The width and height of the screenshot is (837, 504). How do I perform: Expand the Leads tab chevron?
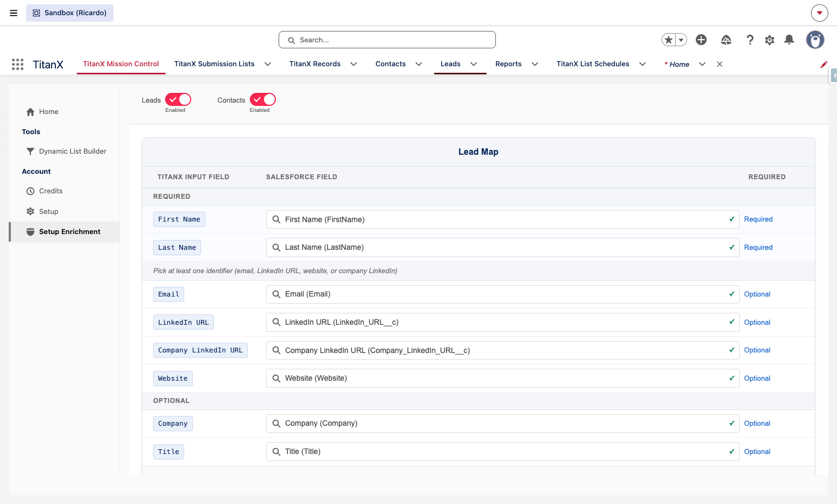tap(474, 64)
